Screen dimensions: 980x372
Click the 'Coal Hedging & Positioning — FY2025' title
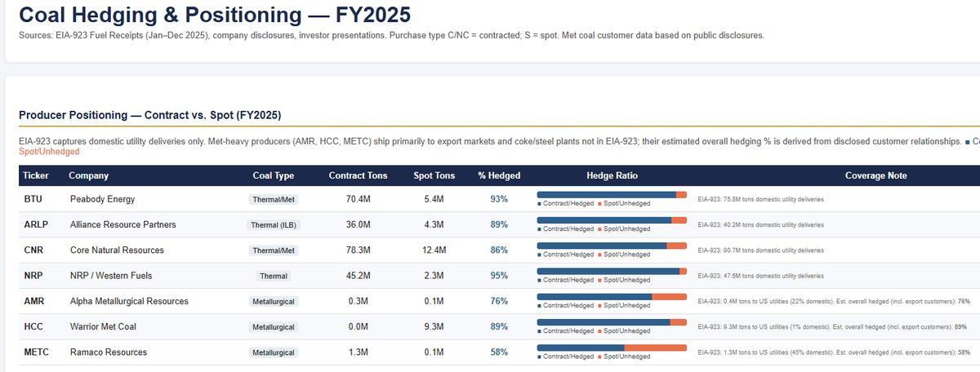pos(214,15)
